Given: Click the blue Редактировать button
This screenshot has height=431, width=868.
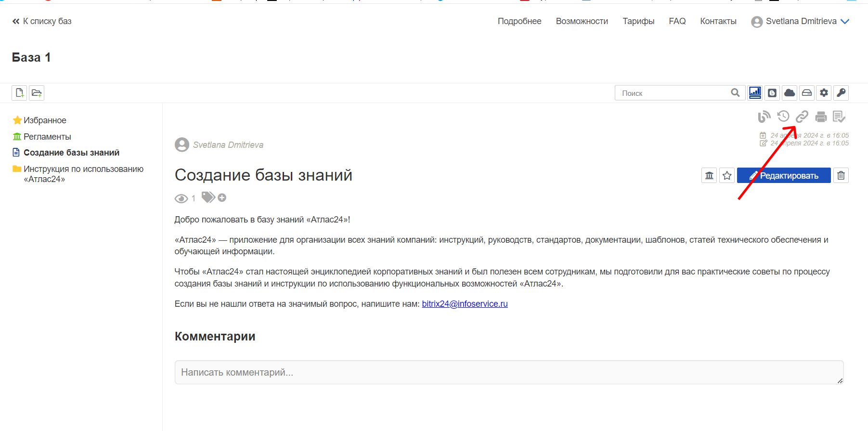Looking at the screenshot, I should (x=784, y=175).
